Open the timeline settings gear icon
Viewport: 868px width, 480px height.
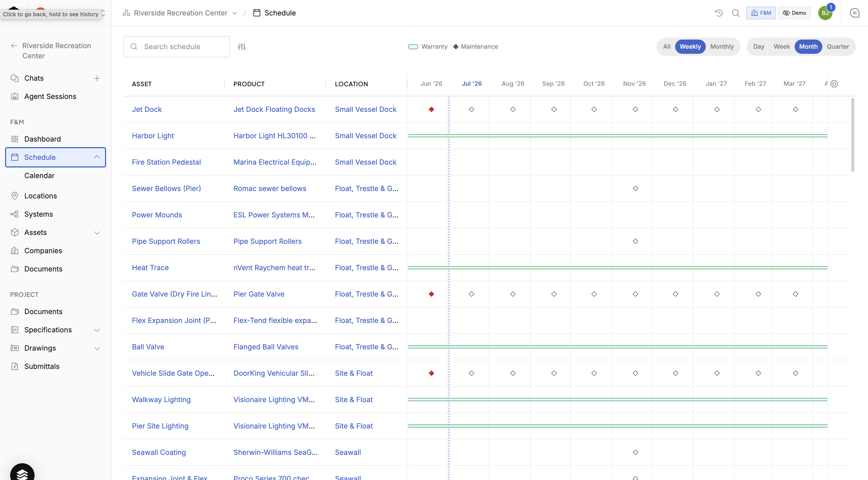(x=834, y=84)
